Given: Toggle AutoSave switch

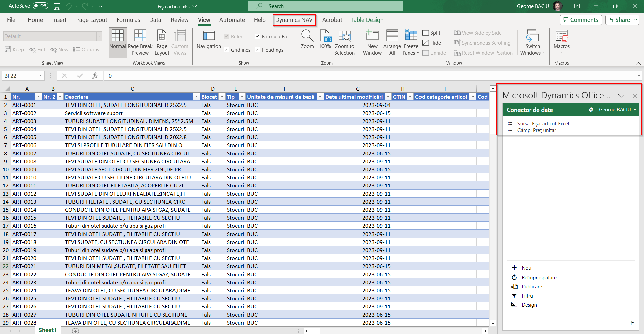Looking at the screenshot, I should [x=40, y=6].
